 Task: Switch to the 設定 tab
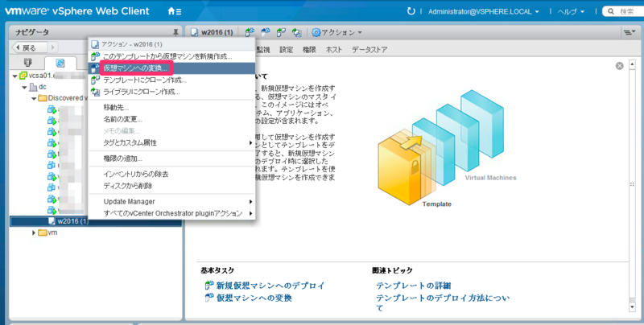(x=287, y=50)
